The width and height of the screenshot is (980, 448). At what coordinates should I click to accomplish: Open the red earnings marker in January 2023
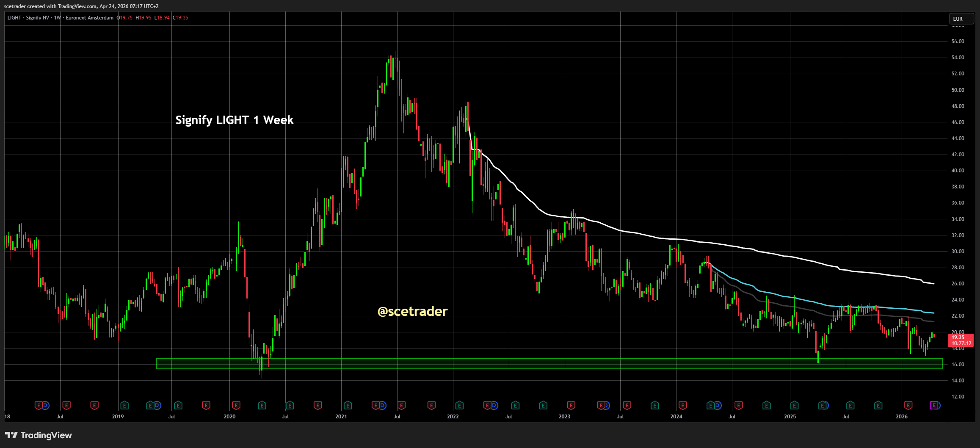(571, 406)
